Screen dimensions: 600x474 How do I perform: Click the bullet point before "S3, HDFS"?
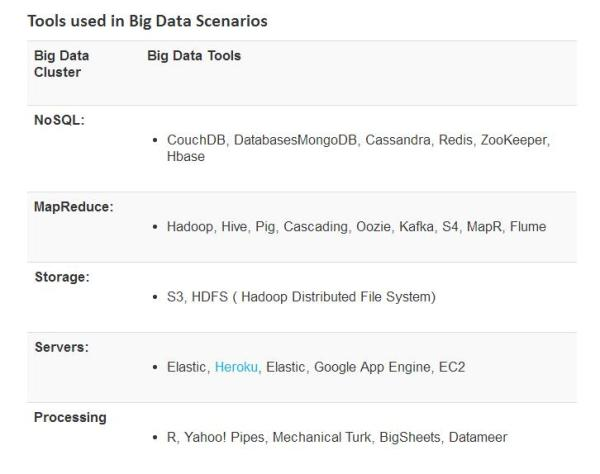(154, 298)
